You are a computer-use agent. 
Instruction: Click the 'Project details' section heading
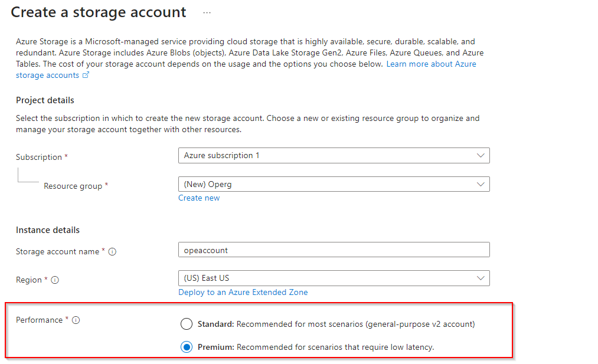pos(45,100)
